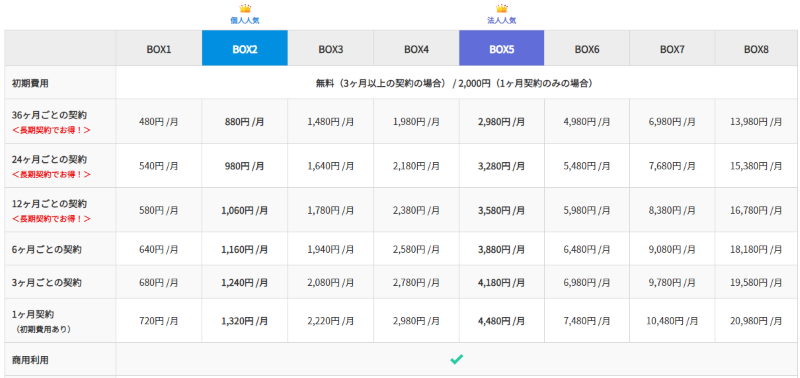Select the BOX8 column header
Screen dimensions: 800x378
[757, 48]
